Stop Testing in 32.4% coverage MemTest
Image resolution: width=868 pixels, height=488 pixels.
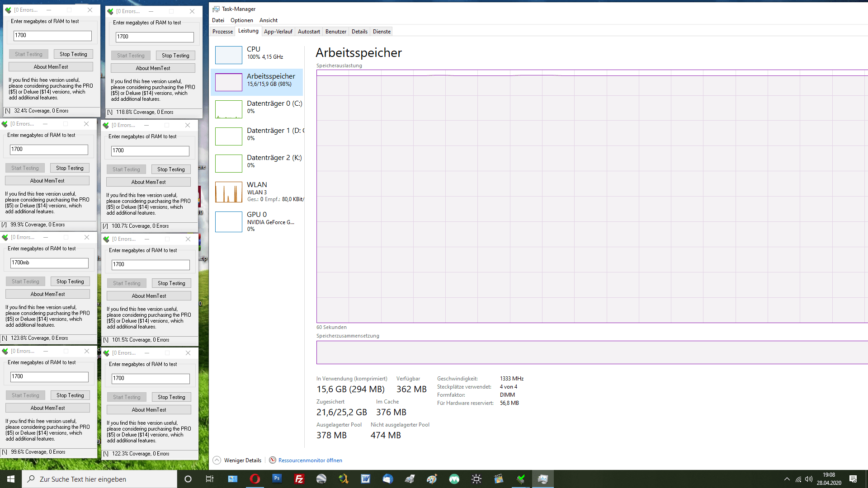(73, 54)
